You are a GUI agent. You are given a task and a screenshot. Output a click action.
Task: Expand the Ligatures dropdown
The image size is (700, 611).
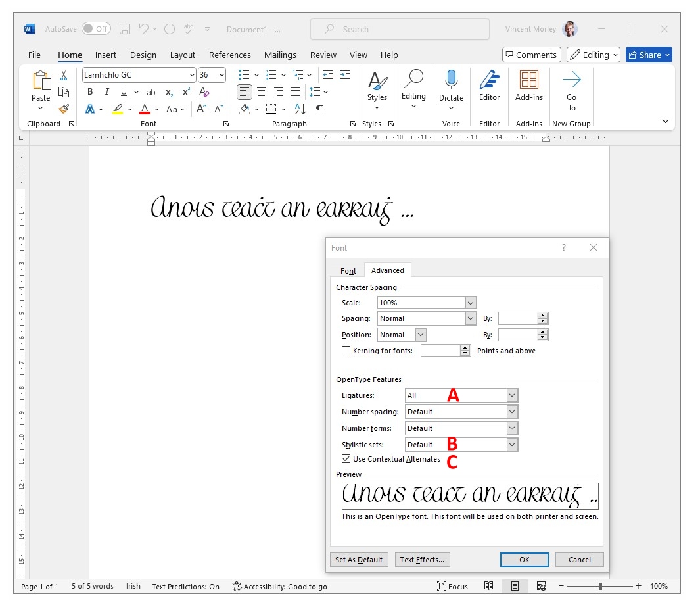coord(512,395)
